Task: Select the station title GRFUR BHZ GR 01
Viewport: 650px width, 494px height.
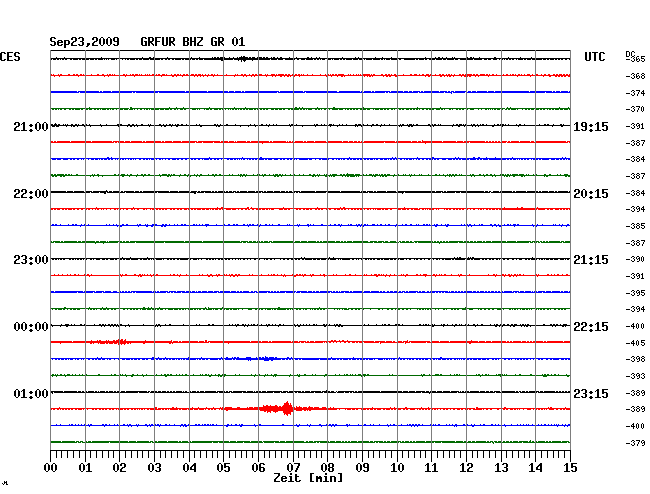Action: 193,42
